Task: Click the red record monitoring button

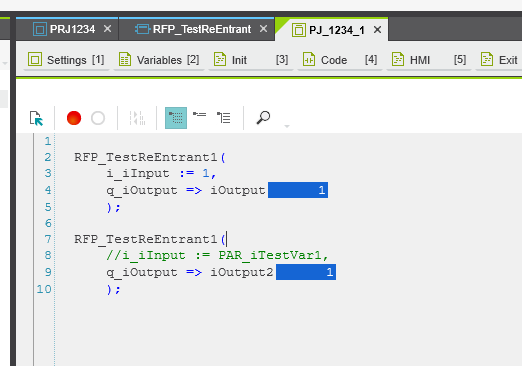Action: tap(74, 118)
